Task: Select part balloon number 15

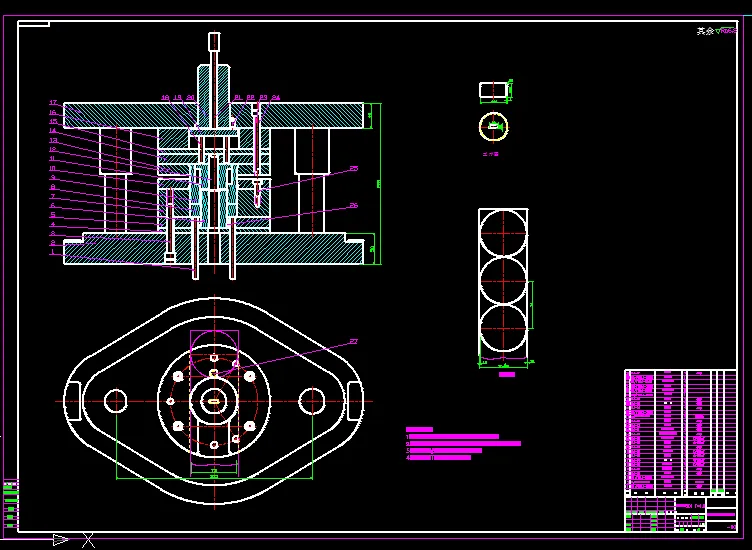Action: pyautogui.click(x=53, y=121)
